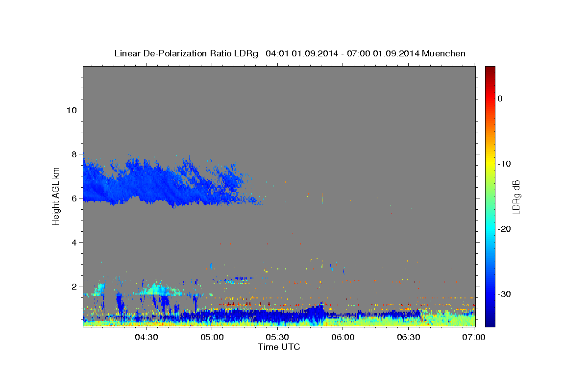Click the height tick label 10
Image resolution: width=588 pixels, height=392 pixels.
[72, 110]
